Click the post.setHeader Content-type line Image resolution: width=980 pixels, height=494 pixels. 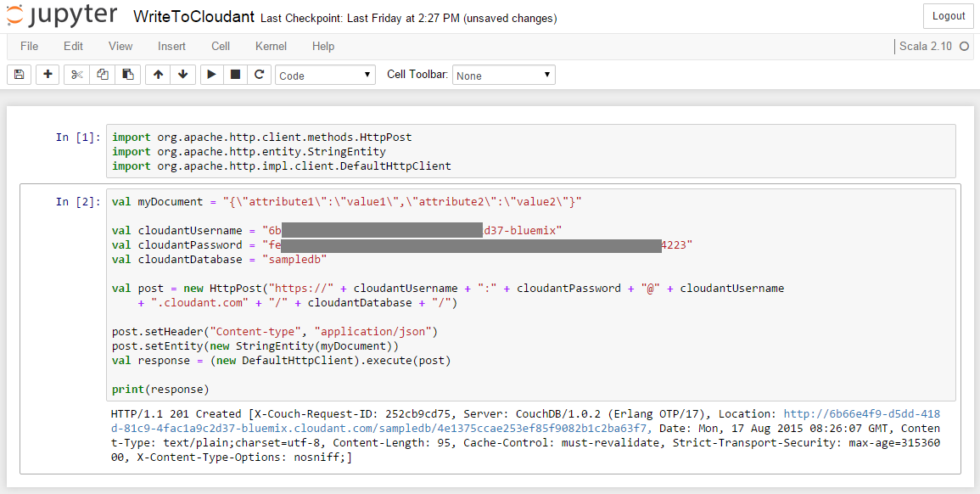point(275,331)
